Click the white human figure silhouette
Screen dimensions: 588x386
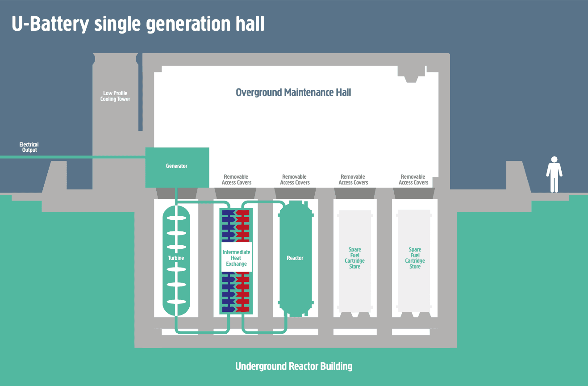coord(554,174)
